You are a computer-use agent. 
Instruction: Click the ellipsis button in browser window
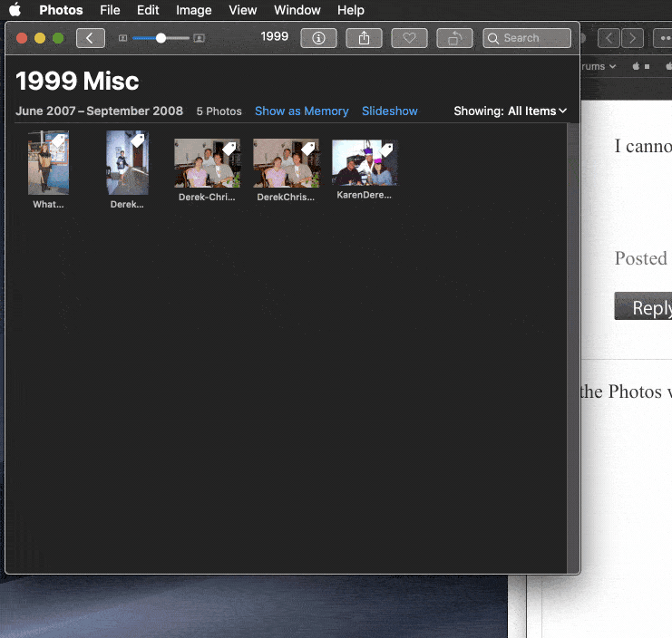click(663, 38)
